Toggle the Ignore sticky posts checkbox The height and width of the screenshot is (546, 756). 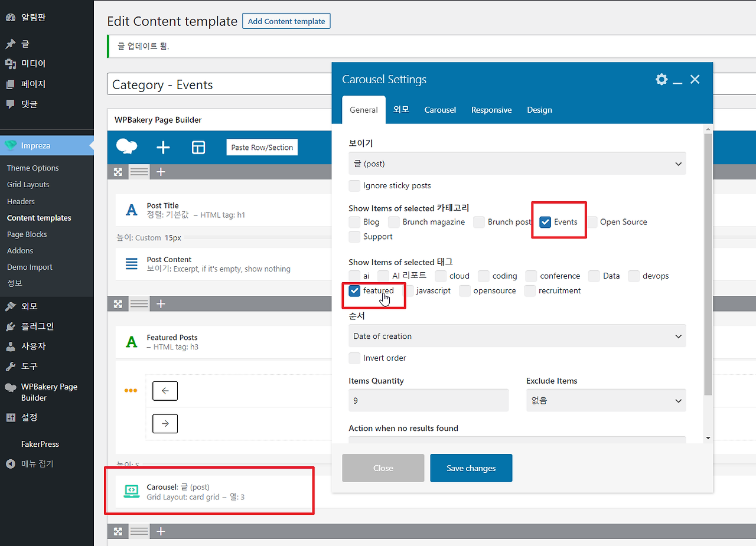pyautogui.click(x=354, y=185)
